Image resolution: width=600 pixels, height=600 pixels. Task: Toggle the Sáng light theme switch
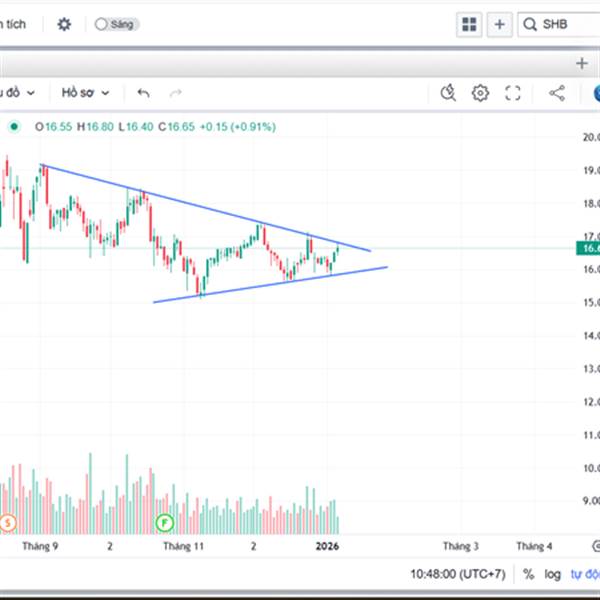click(116, 24)
